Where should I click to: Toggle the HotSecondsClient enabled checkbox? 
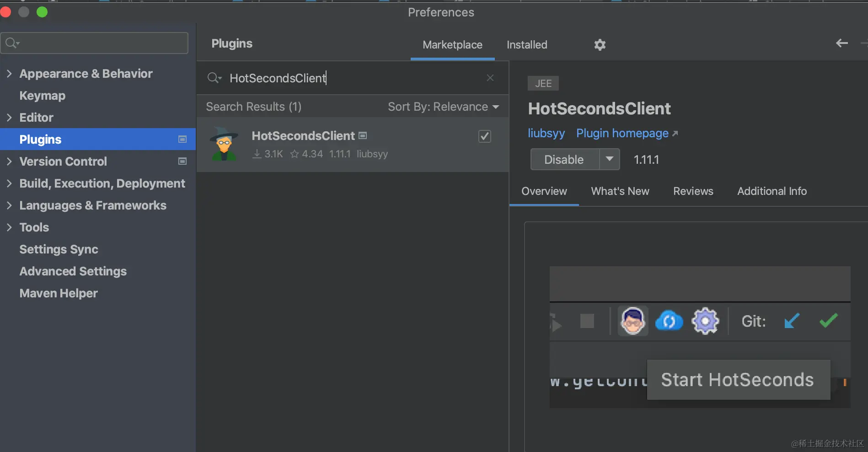(484, 136)
